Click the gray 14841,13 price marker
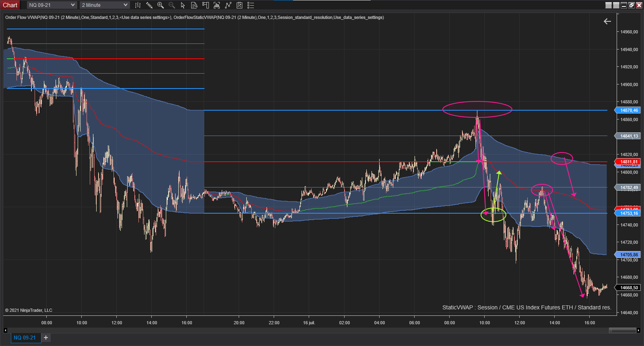This screenshot has height=346, width=644. pyautogui.click(x=628, y=136)
